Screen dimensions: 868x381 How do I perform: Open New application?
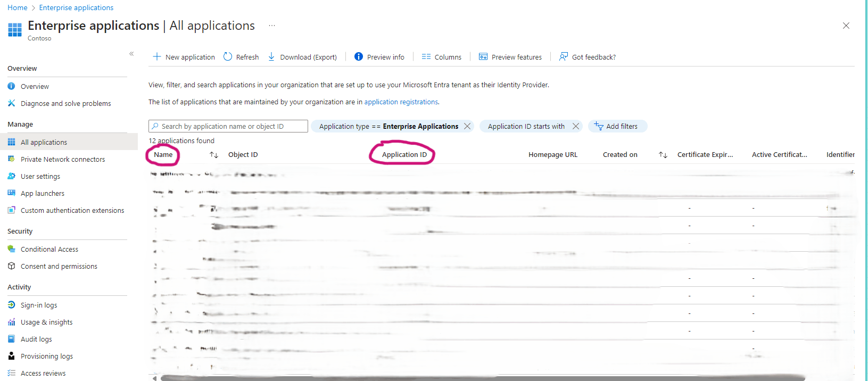point(184,57)
